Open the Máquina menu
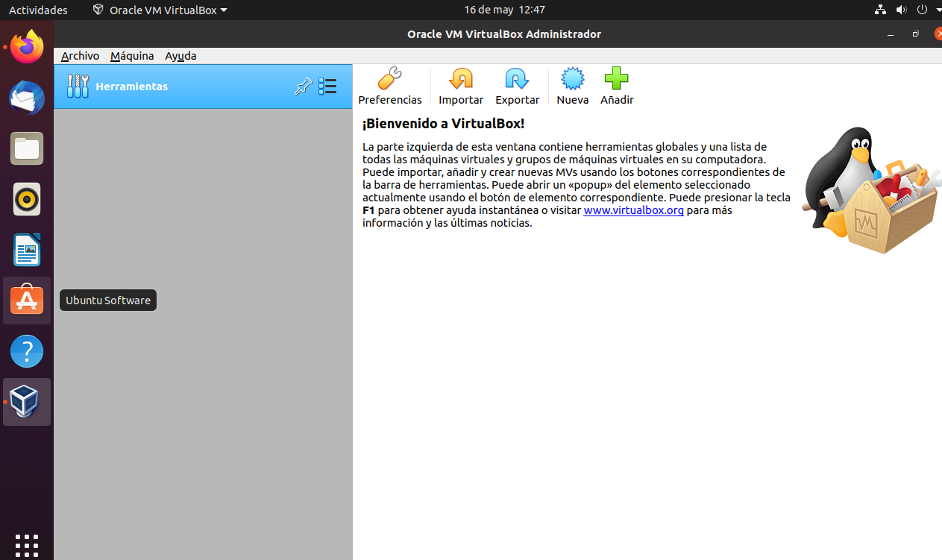This screenshot has width=942, height=560. 132,56
